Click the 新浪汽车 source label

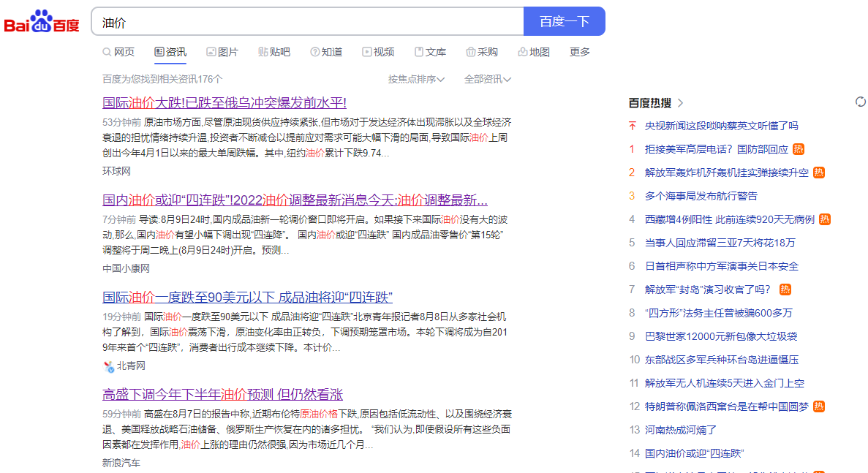pos(121,463)
